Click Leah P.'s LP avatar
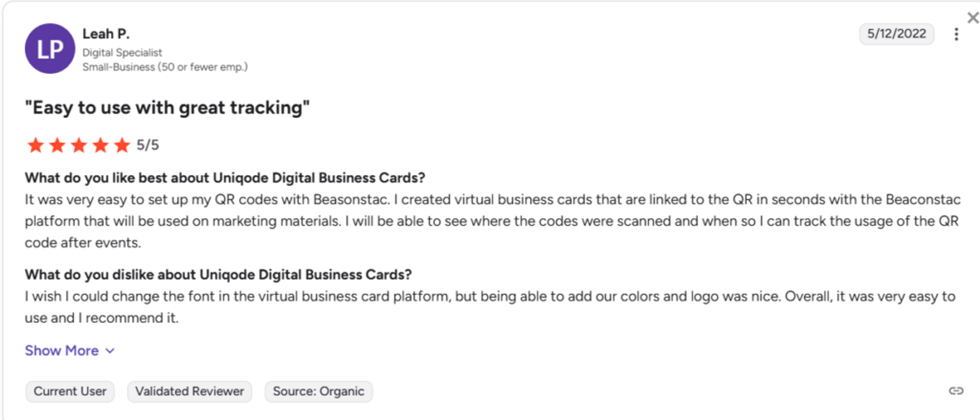980x420 pixels. pyautogui.click(x=50, y=49)
